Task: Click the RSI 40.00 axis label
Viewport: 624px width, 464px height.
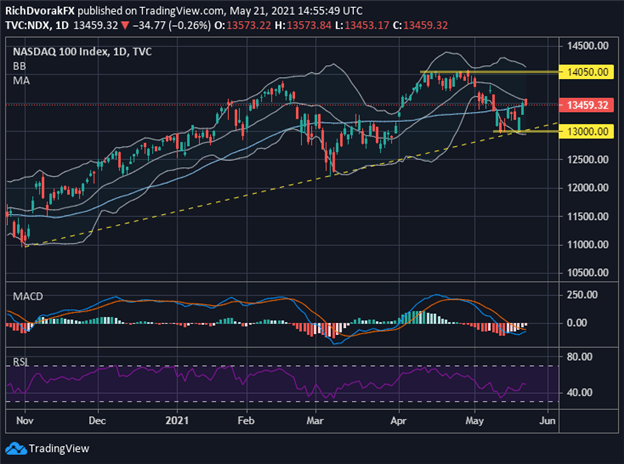Action: pyautogui.click(x=579, y=392)
